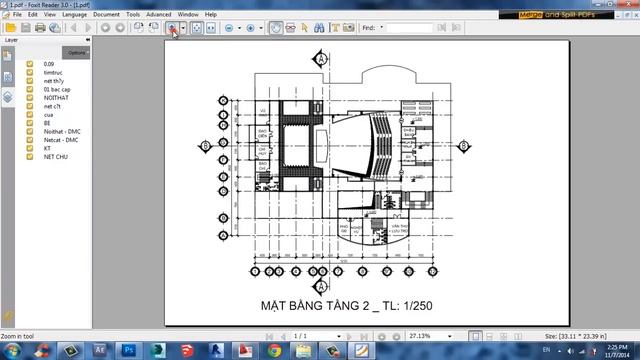Click the Options button in Layer panel
Image resolution: width=640 pixels, height=360 pixels.
click(76, 53)
